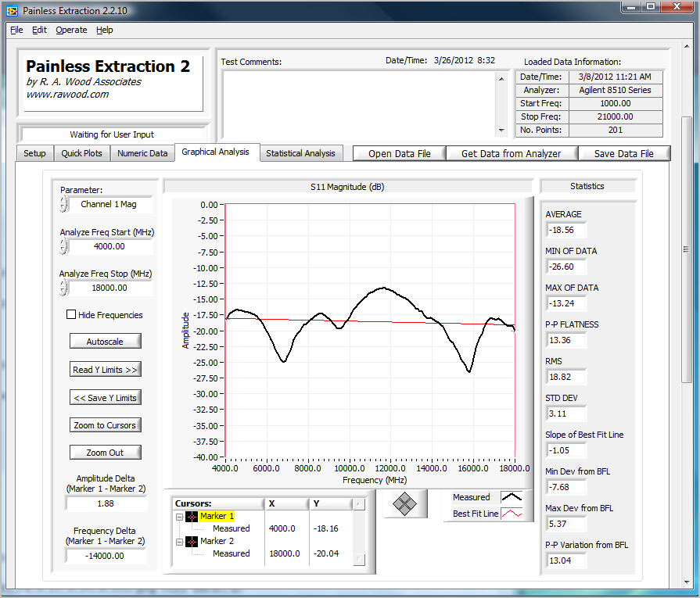Click the MIN OF DATA value -26.60
This screenshot has width=700, height=598.
coord(565,267)
